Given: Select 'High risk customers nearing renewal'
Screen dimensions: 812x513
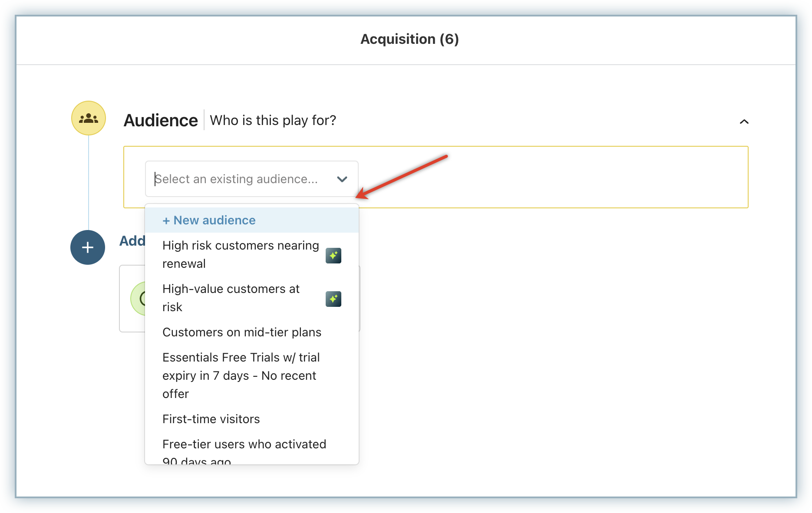Looking at the screenshot, I should 241,254.
